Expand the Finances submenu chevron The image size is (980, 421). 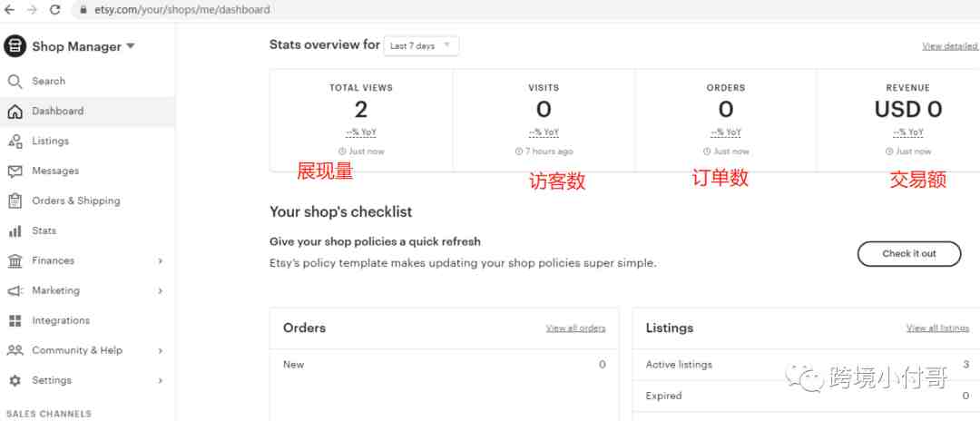coord(160,260)
